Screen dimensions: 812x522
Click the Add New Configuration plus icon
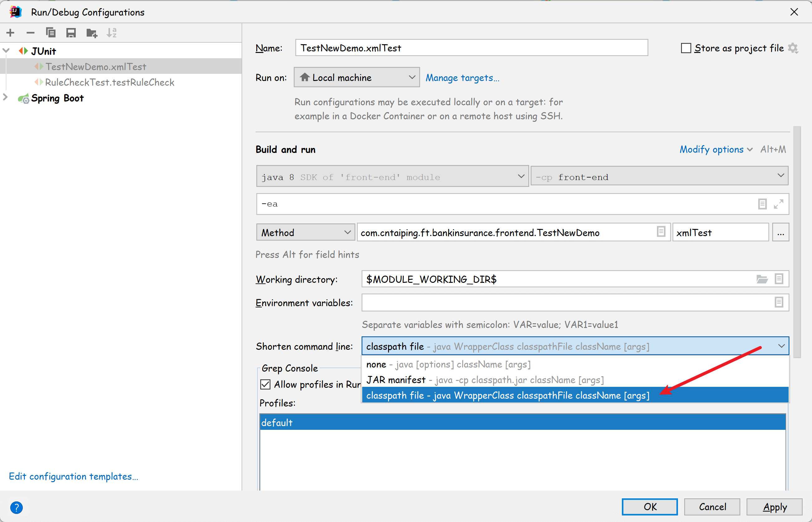tap(10, 33)
